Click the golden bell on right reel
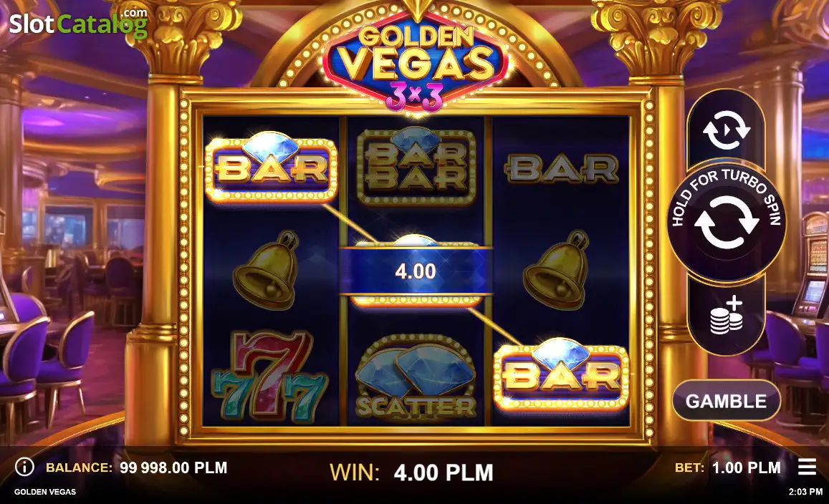Screen dimensions: 829x504 pos(556,269)
